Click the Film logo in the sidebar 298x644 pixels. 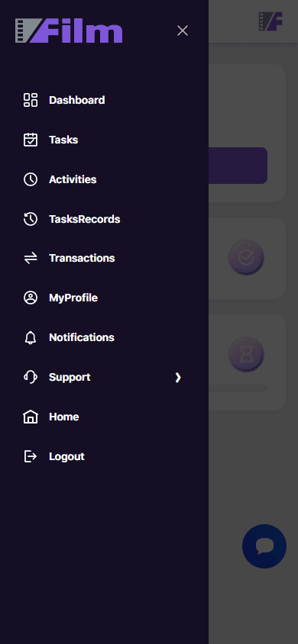[x=69, y=31]
